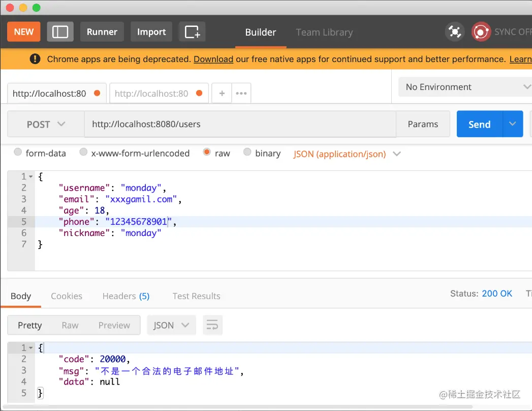Viewport: 532px width, 411px height.
Task: Click the warning icon in the deprecation banner
Action: point(35,59)
